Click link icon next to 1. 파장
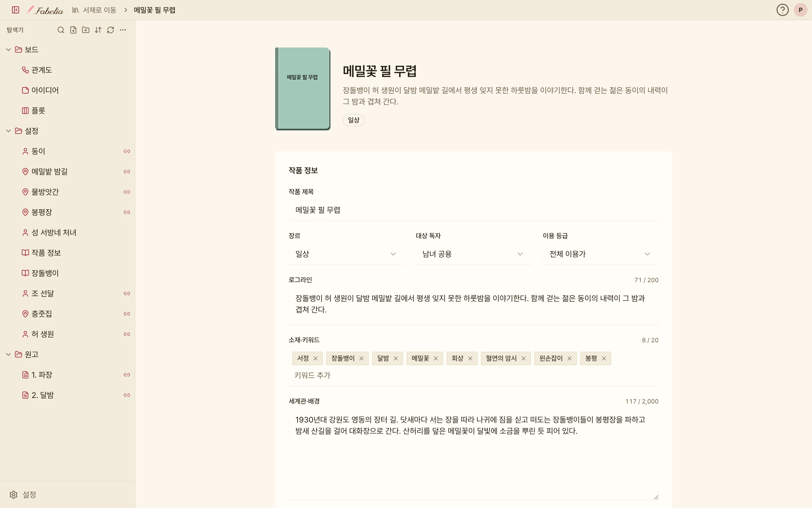 pyautogui.click(x=127, y=375)
